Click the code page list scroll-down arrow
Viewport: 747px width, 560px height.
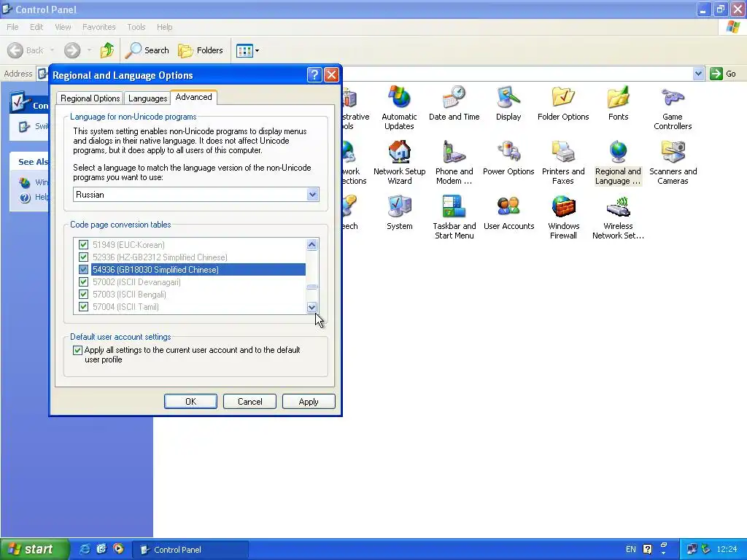click(312, 308)
